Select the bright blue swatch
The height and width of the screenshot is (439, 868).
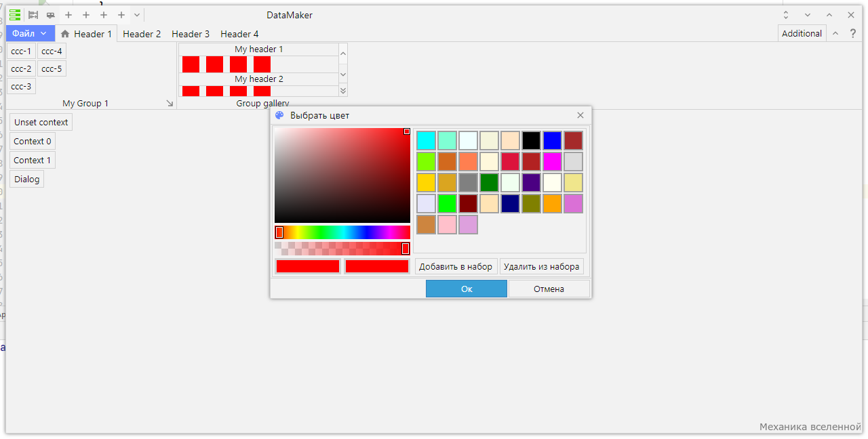552,140
